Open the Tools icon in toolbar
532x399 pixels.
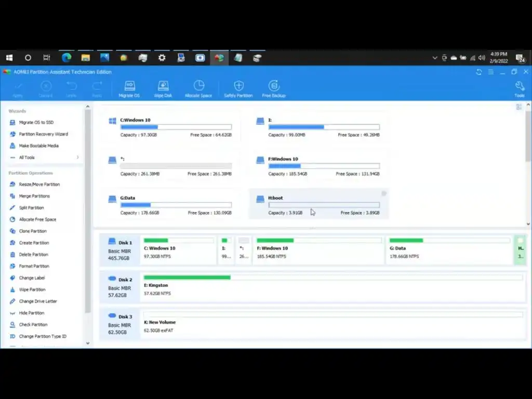[520, 89]
